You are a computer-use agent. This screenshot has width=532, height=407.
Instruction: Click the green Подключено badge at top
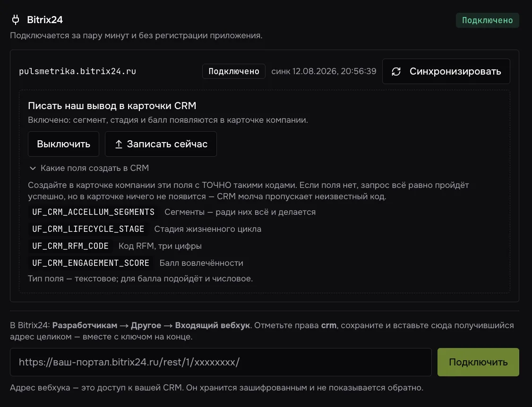click(x=487, y=20)
